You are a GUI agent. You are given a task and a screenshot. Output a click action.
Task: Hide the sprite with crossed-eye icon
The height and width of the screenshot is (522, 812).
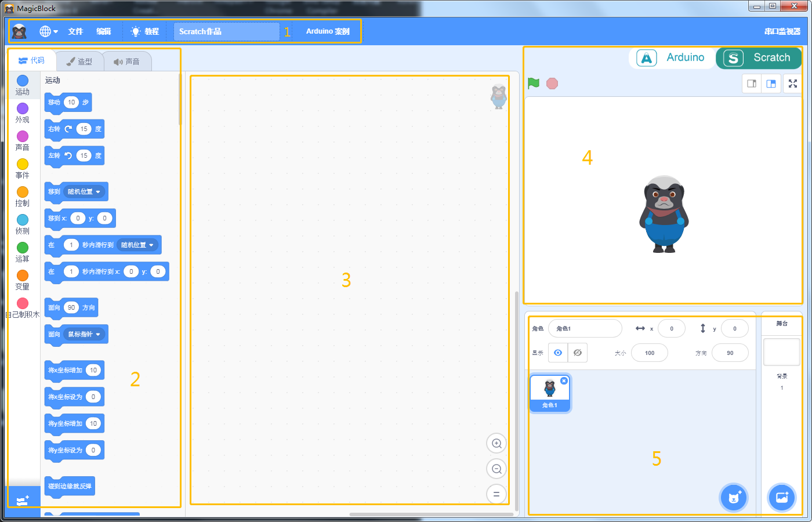click(x=578, y=353)
